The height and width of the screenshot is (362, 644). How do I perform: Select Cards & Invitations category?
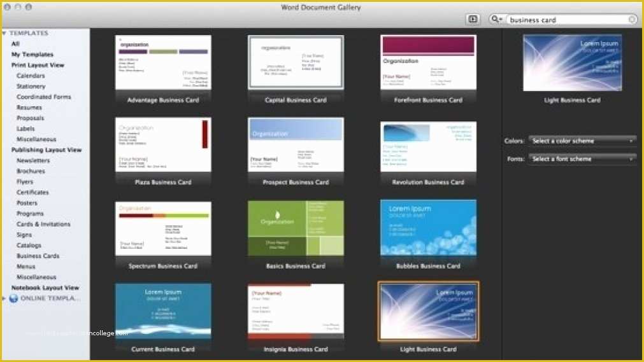click(43, 224)
